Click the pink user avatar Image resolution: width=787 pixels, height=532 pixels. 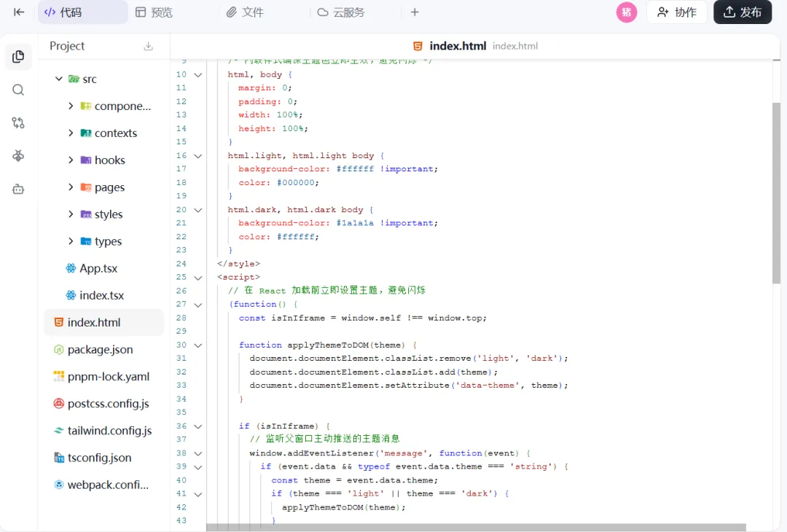coord(627,12)
